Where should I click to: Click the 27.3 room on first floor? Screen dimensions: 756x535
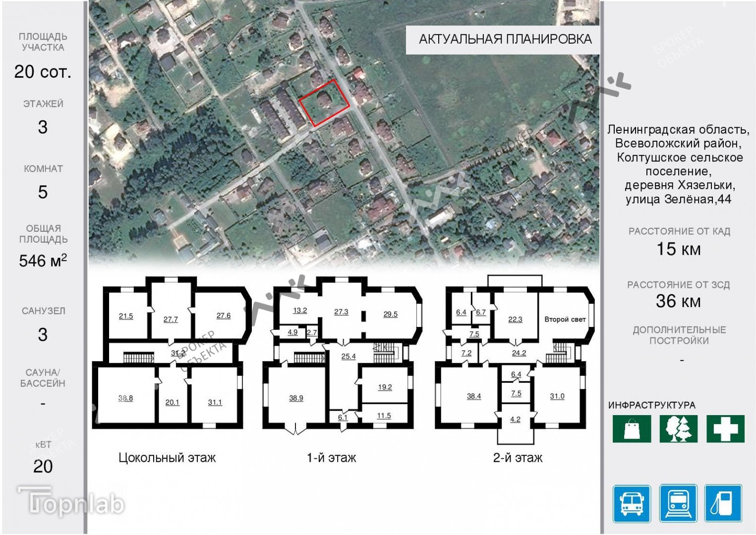pos(341,312)
